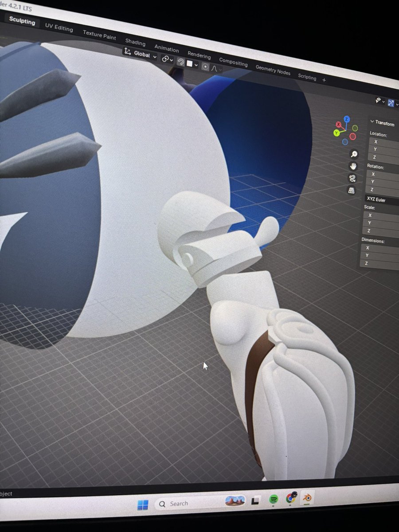Click the Blender taskbar icon
Viewport: 399px width, 532px height.
click(307, 497)
